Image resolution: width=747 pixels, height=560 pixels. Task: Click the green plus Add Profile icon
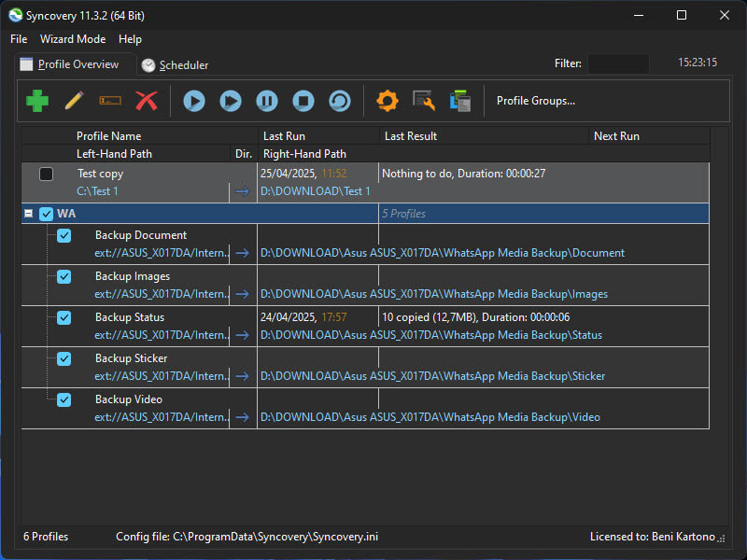point(37,101)
